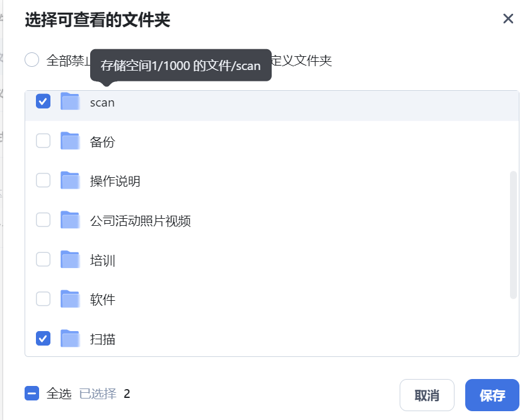Click the scan folder icon

pyautogui.click(x=70, y=102)
